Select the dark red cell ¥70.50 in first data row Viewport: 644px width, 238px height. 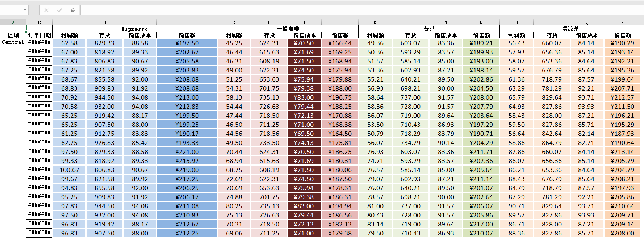[304, 43]
